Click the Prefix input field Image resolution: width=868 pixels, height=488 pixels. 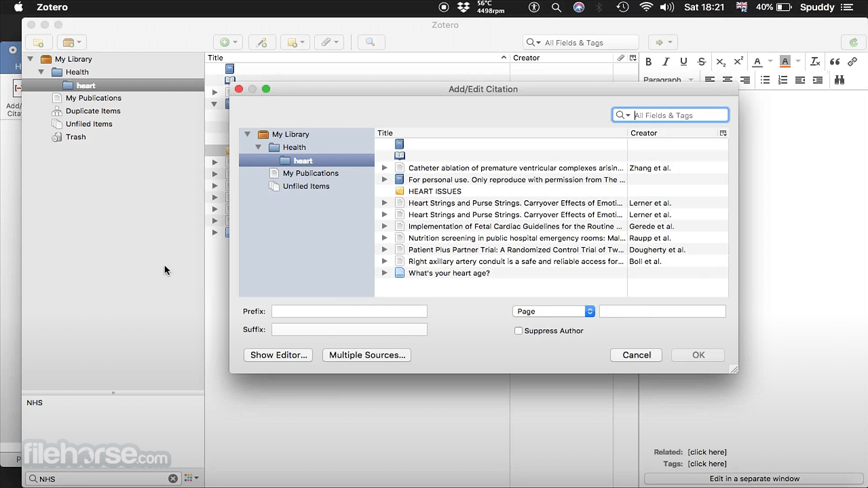click(x=350, y=312)
